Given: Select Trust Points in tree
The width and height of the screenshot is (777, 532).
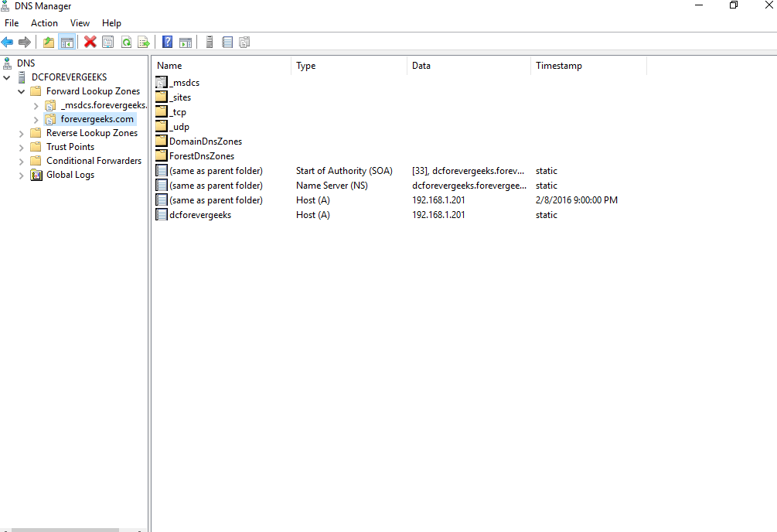Looking at the screenshot, I should point(70,147).
